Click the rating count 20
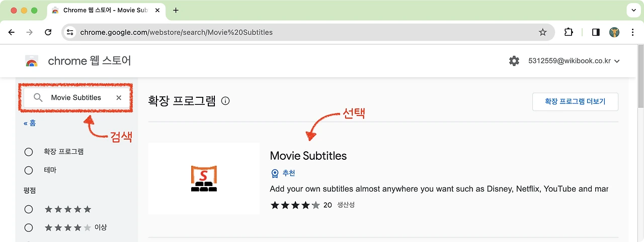644x242 pixels. [328, 205]
